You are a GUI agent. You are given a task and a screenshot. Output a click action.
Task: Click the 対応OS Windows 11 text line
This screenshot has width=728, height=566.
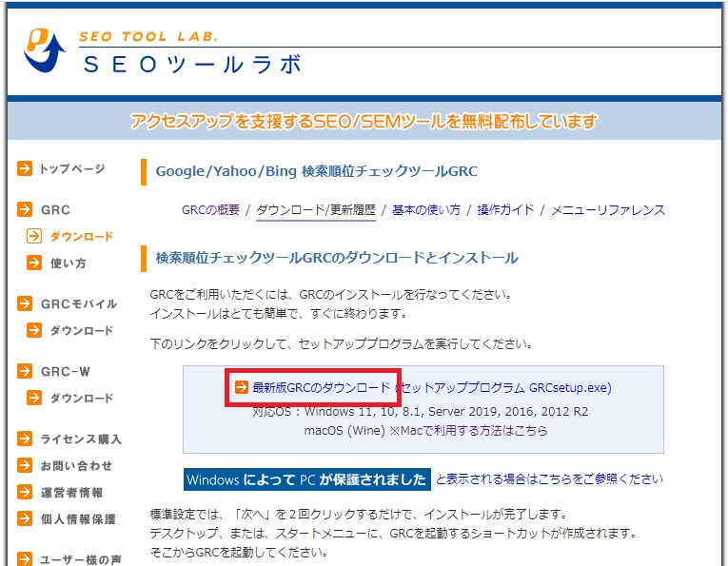(x=421, y=412)
